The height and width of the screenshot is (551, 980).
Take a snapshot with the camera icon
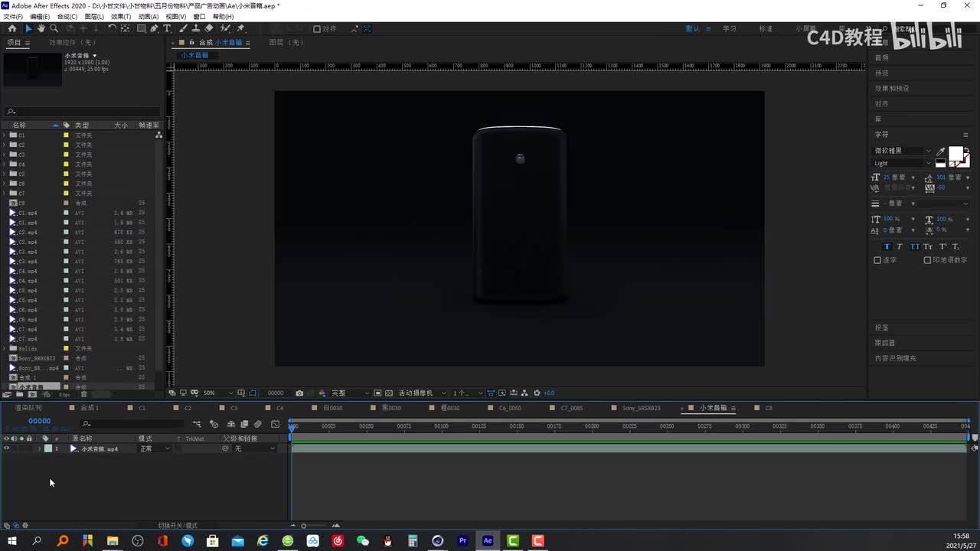[299, 393]
